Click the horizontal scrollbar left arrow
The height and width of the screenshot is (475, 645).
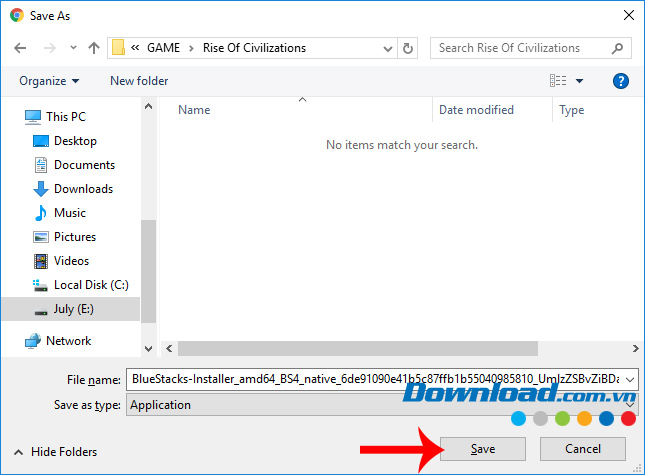coord(169,348)
